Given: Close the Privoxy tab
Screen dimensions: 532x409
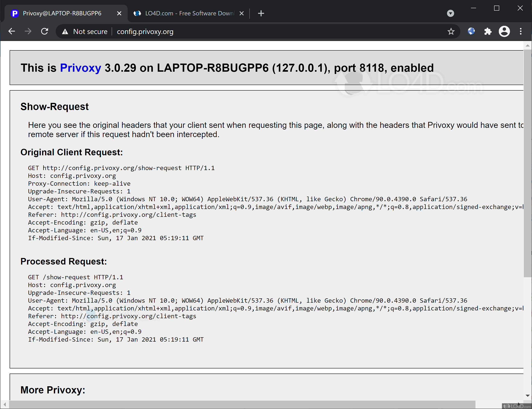Looking at the screenshot, I should tap(119, 13).
